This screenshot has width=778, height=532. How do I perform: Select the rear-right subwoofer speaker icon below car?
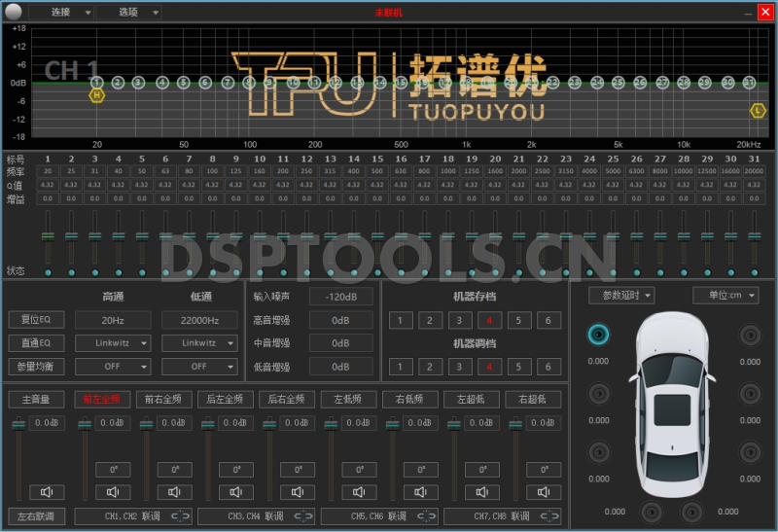tap(691, 512)
